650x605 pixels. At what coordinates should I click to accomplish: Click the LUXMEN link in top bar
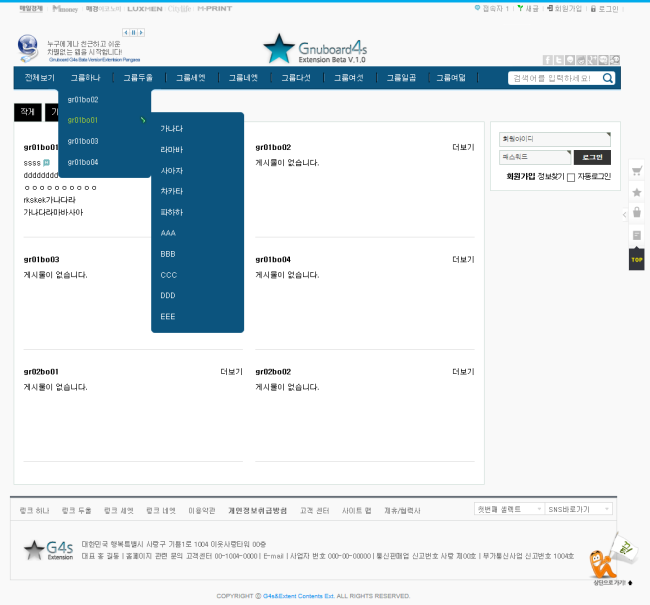[x=145, y=9]
